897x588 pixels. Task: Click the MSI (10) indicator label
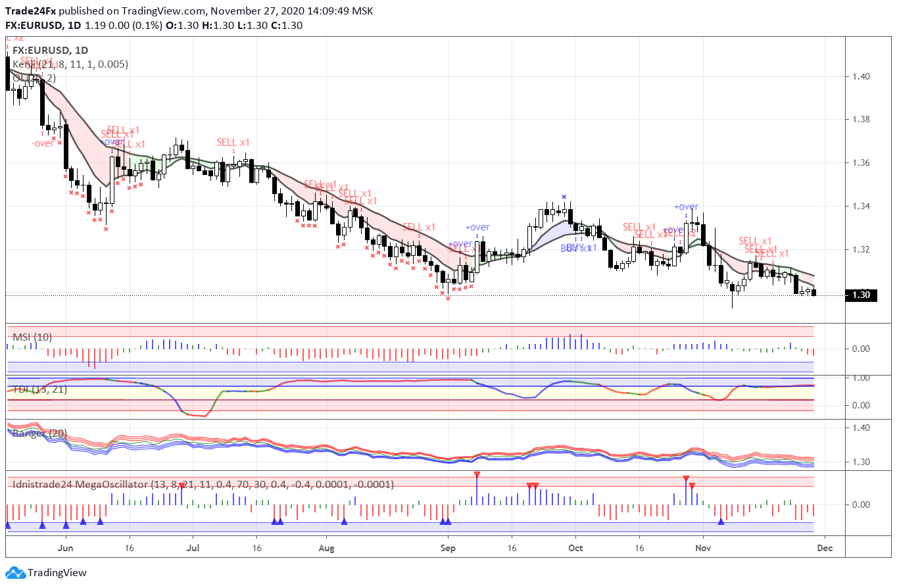point(32,337)
